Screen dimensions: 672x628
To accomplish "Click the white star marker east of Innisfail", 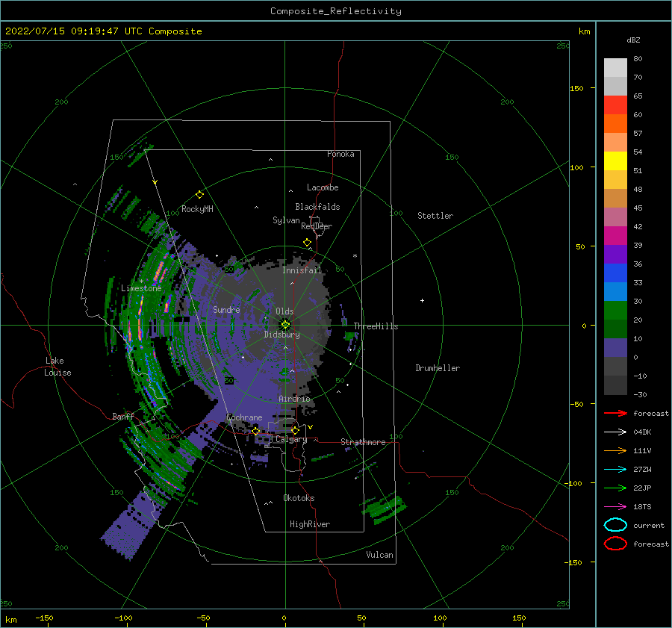I will click(x=355, y=256).
